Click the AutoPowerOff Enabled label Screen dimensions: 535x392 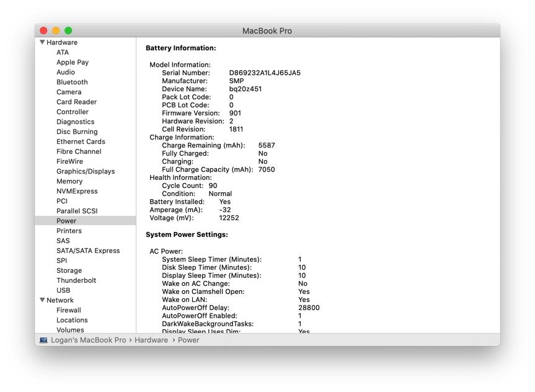pyautogui.click(x=200, y=316)
